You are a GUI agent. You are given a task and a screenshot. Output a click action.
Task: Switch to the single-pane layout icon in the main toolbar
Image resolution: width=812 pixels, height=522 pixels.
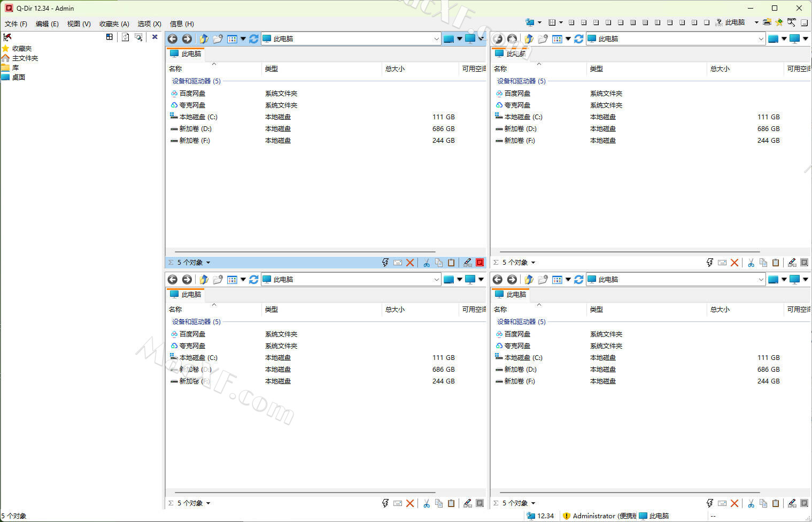(x=707, y=22)
